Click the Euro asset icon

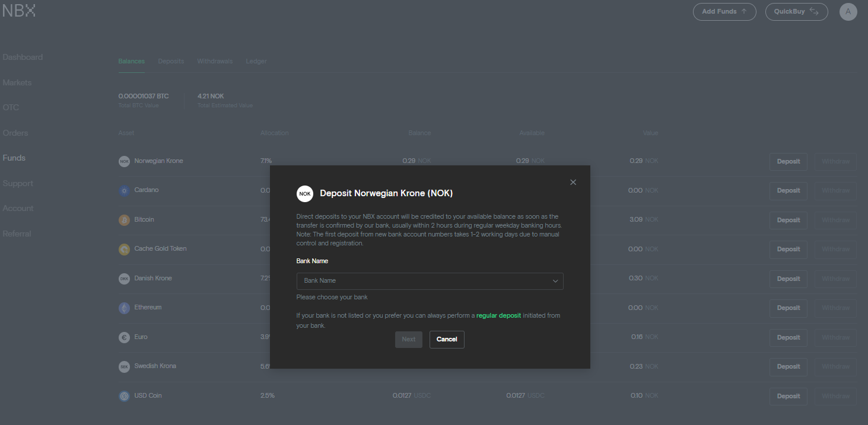click(x=124, y=337)
